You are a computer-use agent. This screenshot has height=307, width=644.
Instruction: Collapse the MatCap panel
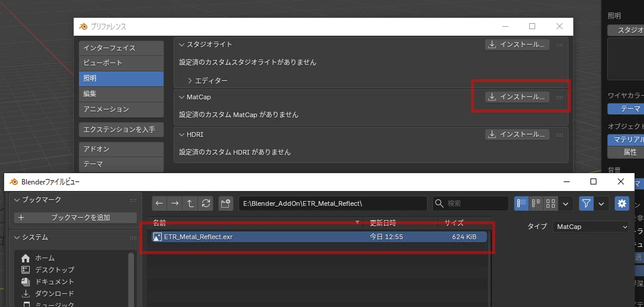click(x=182, y=97)
